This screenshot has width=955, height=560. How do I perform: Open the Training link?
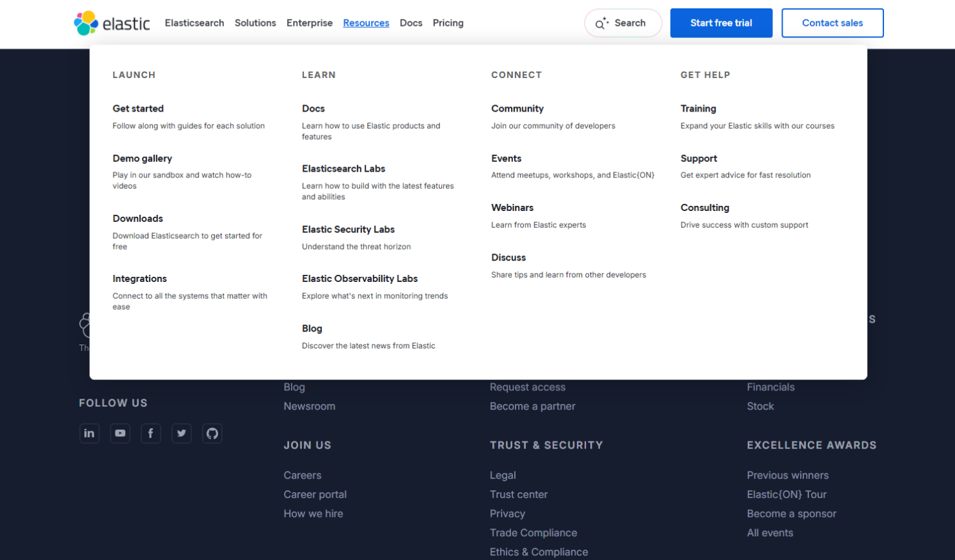click(698, 108)
